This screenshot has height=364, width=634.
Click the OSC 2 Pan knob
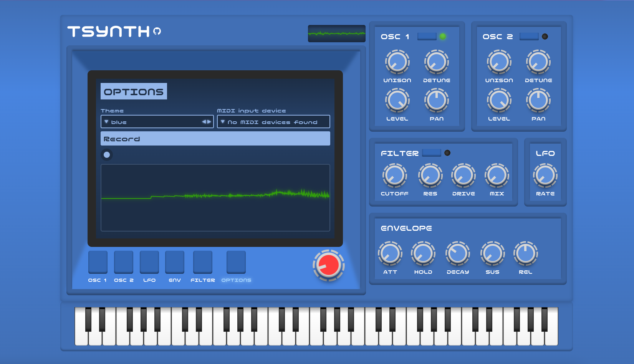538,101
